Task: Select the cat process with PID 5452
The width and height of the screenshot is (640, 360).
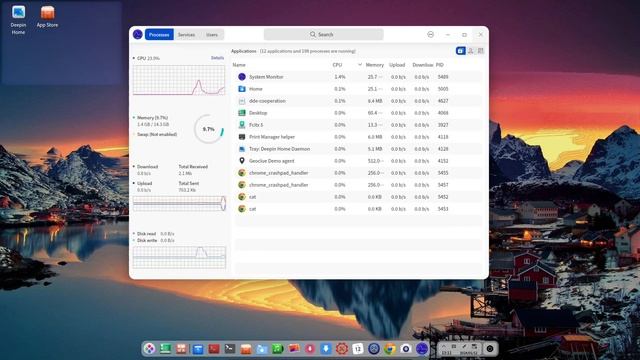Action: point(358,197)
